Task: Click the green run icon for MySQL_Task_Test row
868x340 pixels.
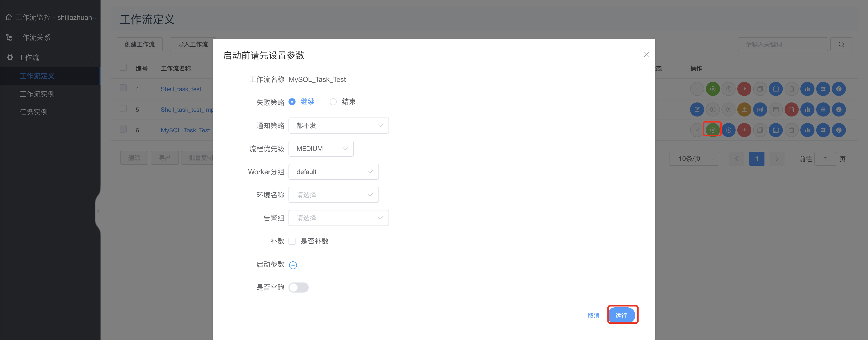Action: point(712,130)
